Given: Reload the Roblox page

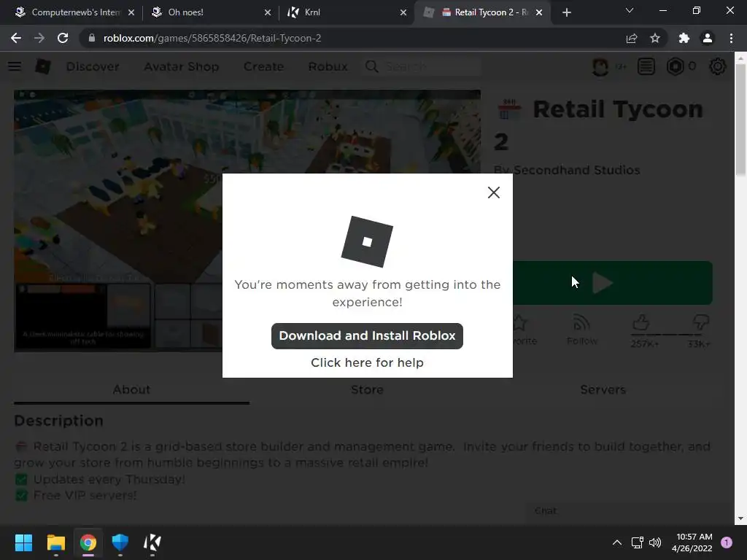Looking at the screenshot, I should (x=63, y=38).
